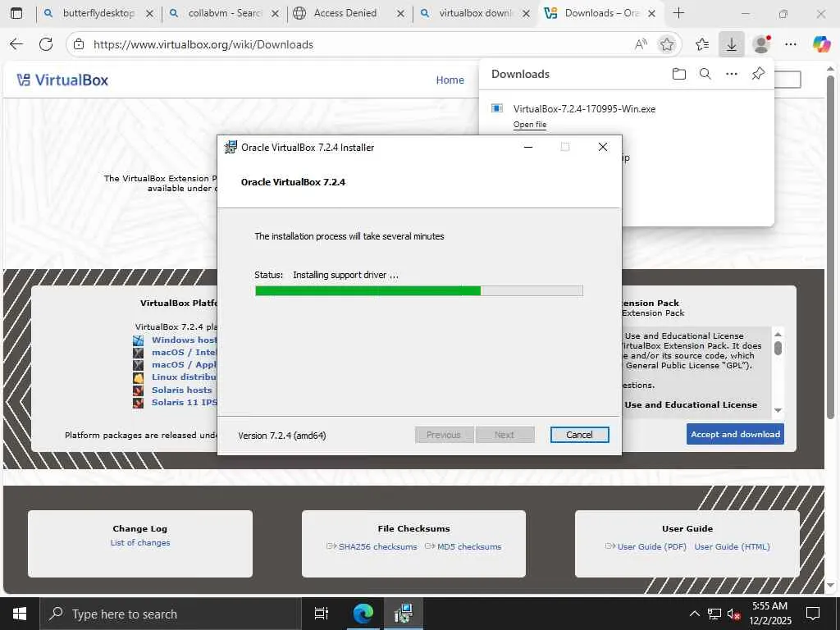This screenshot has height=630, width=840.
Task: Open the downloads folder icon
Action: (x=678, y=74)
